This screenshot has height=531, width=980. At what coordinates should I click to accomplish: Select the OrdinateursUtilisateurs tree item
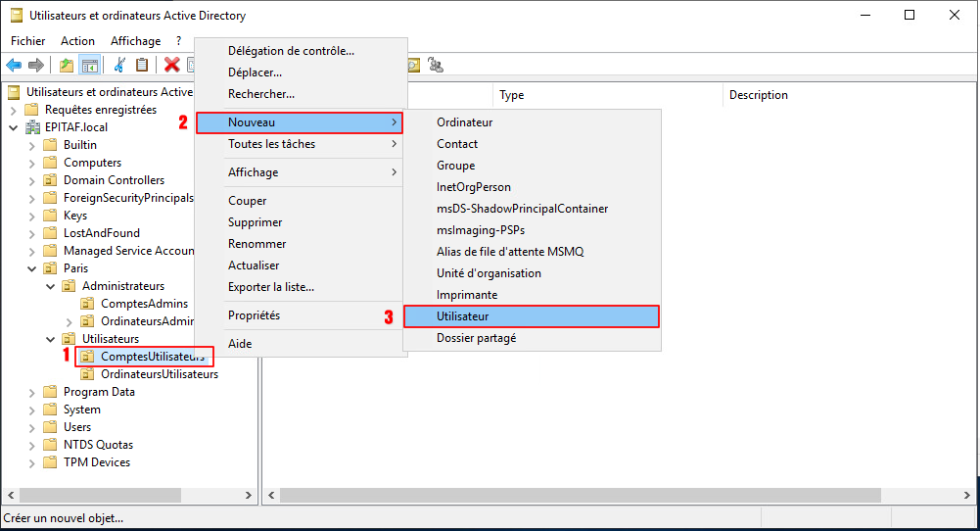click(159, 374)
